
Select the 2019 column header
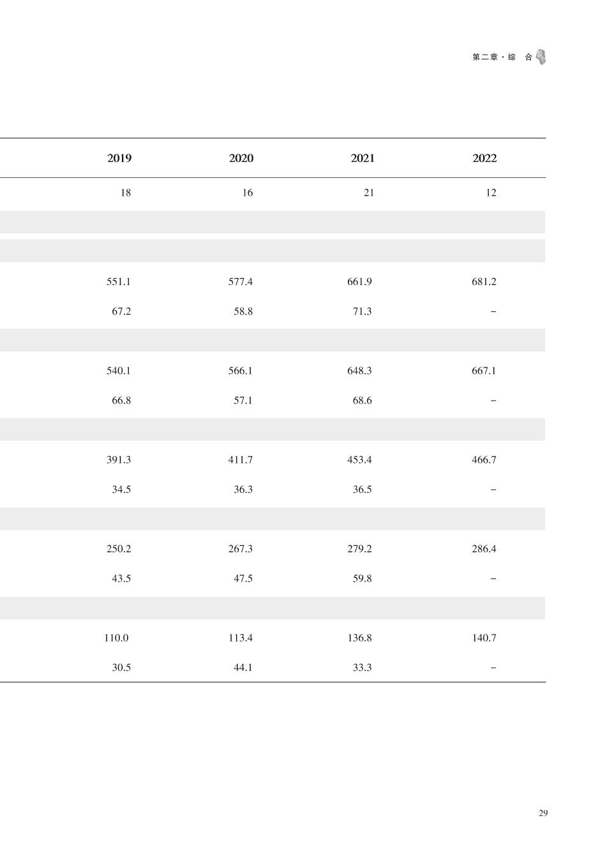point(119,158)
